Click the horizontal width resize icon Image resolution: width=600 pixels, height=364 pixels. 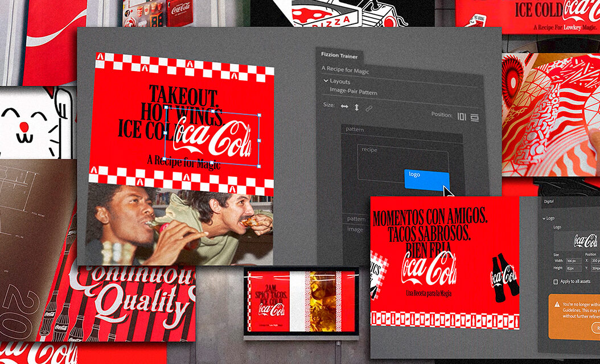pos(344,107)
